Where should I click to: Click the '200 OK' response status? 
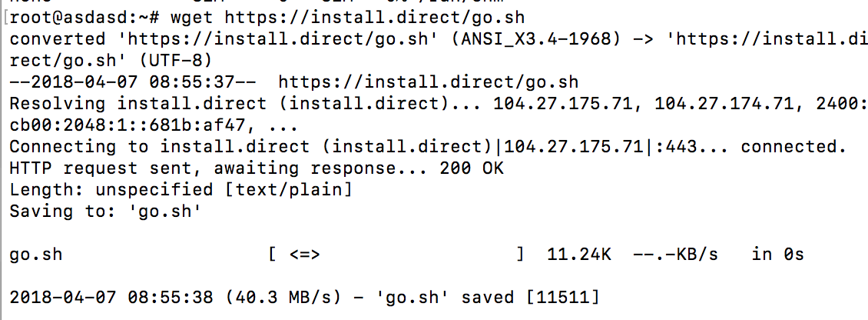(472, 168)
